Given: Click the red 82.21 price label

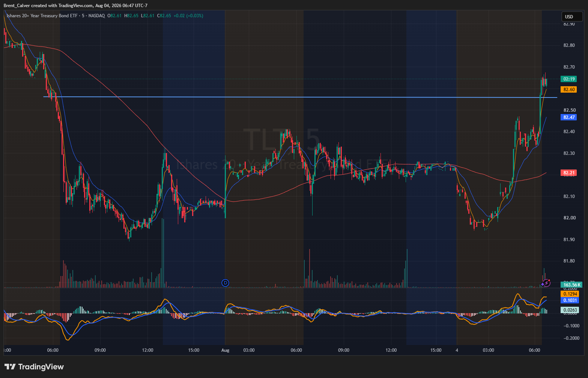Looking at the screenshot, I should coord(568,173).
